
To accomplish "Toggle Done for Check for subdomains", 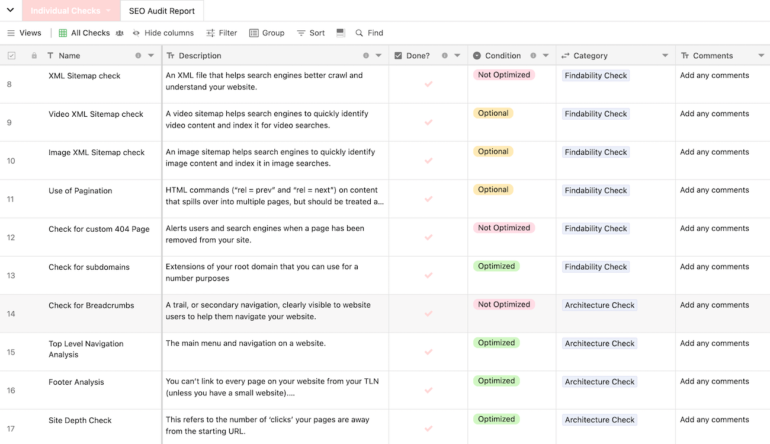I will (428, 276).
